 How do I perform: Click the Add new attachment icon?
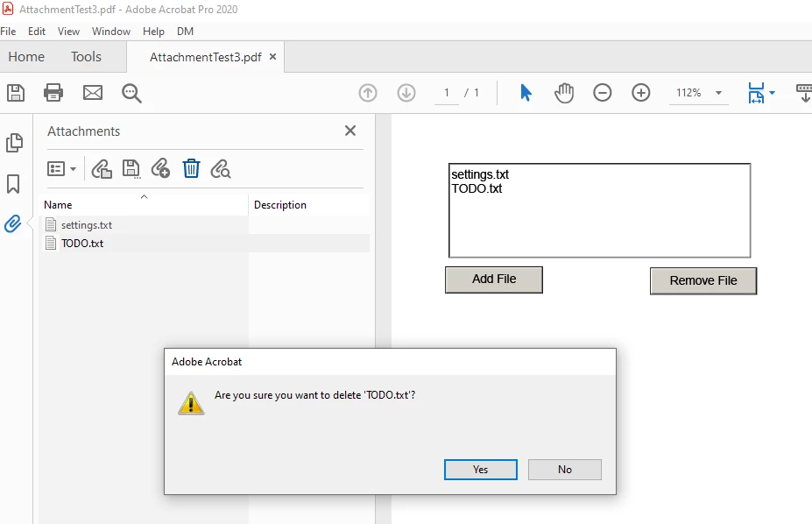(160, 169)
